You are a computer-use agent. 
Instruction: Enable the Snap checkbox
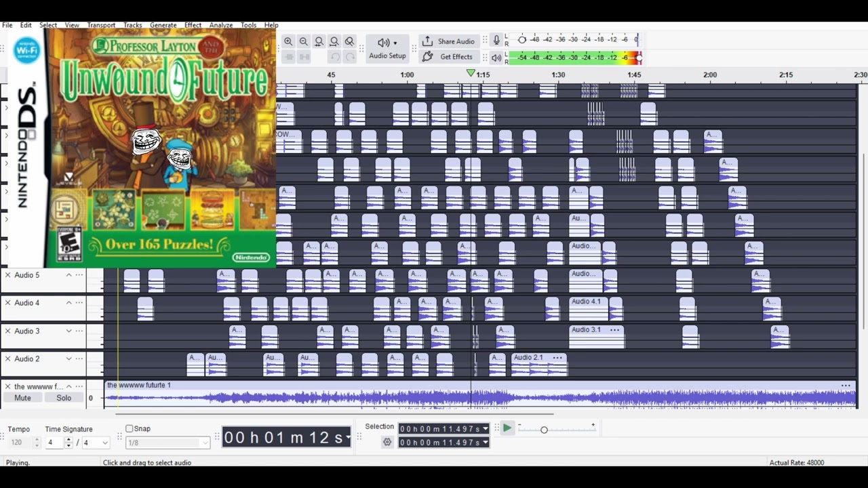(130, 428)
